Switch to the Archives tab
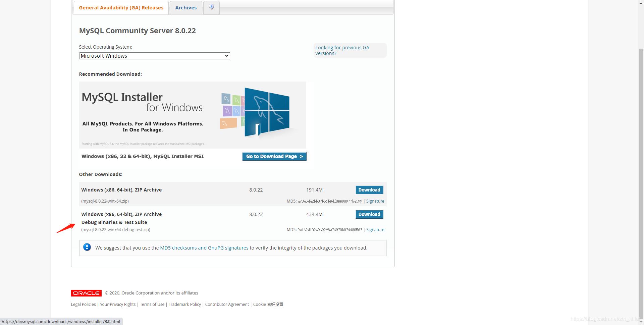Viewport: 644px width, 325px height. click(186, 8)
